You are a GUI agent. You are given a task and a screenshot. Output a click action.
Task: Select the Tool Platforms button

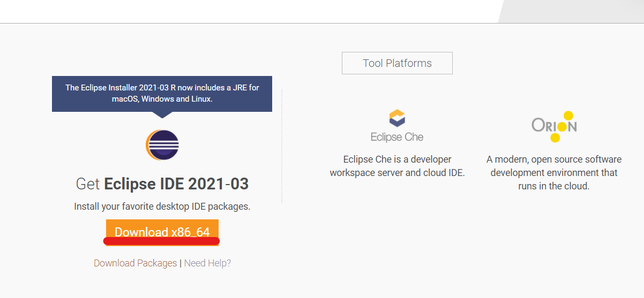(x=397, y=63)
